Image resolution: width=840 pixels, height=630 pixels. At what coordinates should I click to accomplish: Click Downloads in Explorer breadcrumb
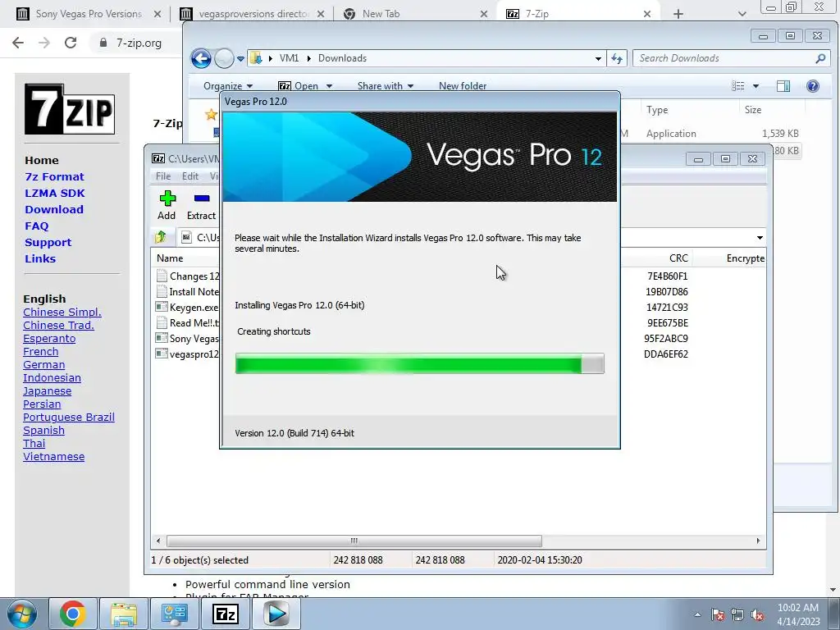pos(342,58)
